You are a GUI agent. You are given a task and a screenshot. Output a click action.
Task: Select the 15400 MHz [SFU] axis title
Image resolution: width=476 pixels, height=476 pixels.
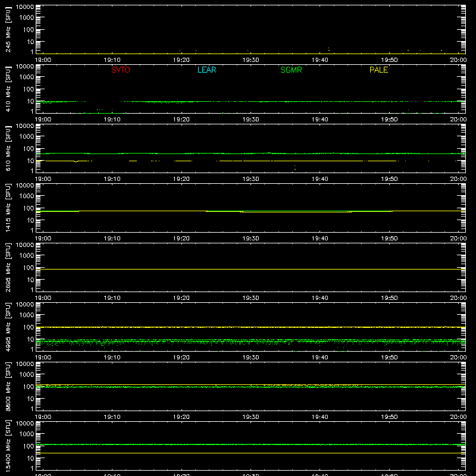tap(8, 446)
